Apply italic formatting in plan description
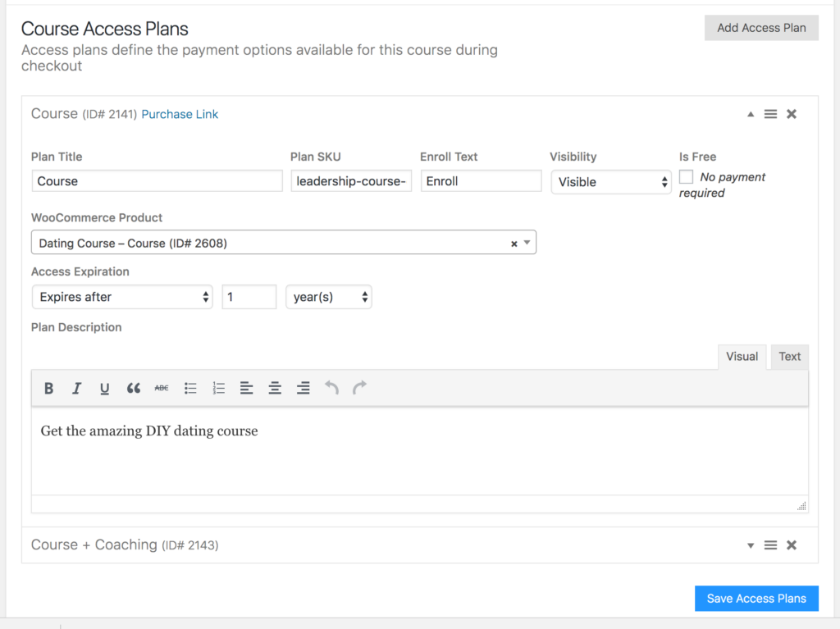840x629 pixels. [76, 388]
